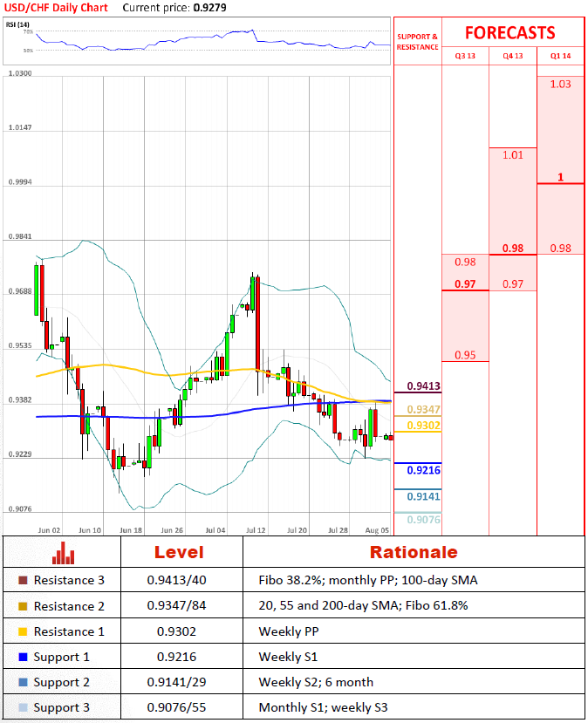The height and width of the screenshot is (723, 588).
Task: Click the current price 0.9279 value
Action: pos(210,8)
